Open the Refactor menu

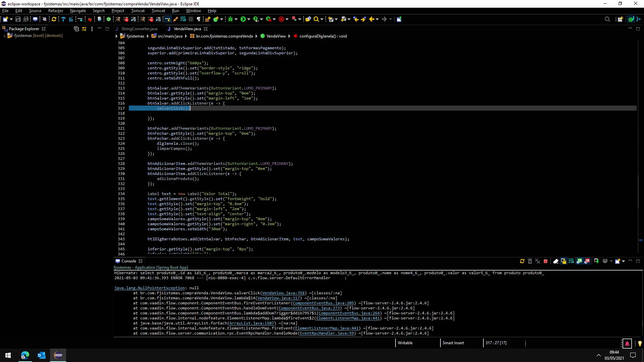pos(55,11)
